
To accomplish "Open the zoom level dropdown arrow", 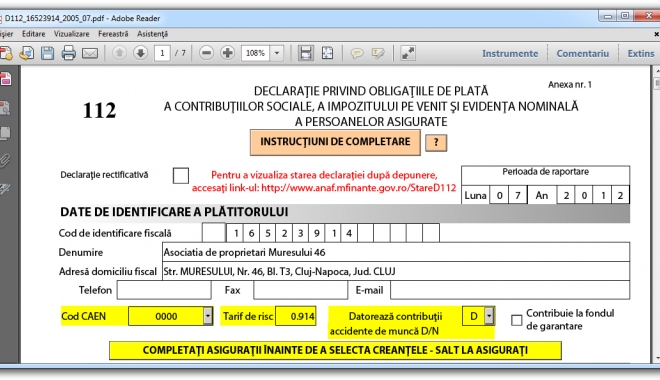I will [277, 53].
